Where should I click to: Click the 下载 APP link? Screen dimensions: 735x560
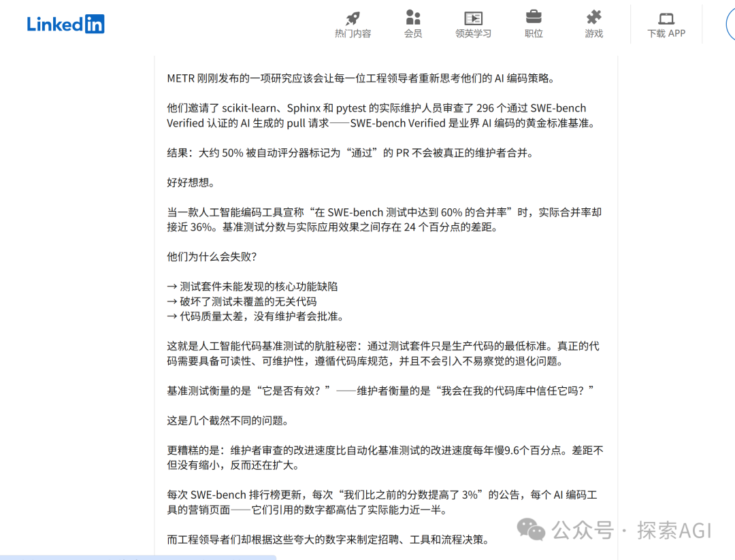tap(666, 33)
